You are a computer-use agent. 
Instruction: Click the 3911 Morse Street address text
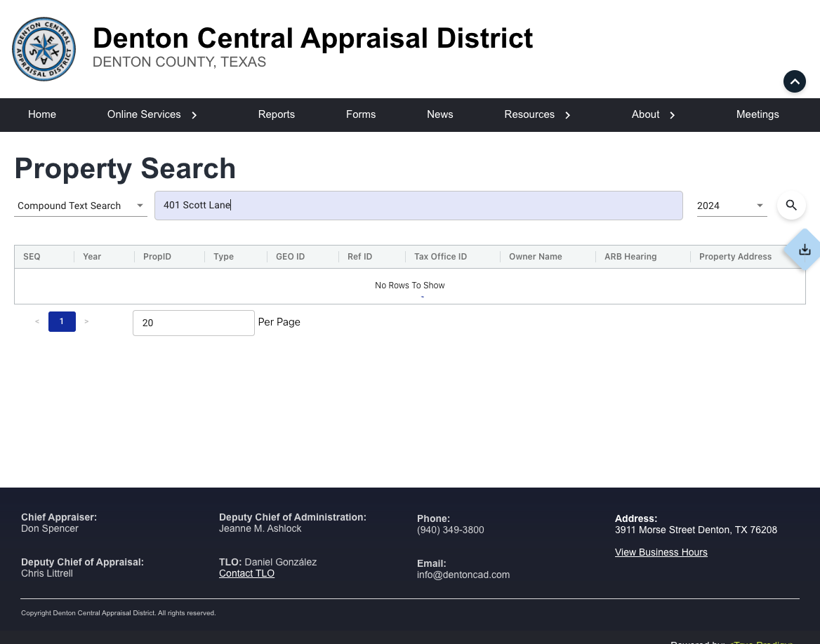coord(696,530)
